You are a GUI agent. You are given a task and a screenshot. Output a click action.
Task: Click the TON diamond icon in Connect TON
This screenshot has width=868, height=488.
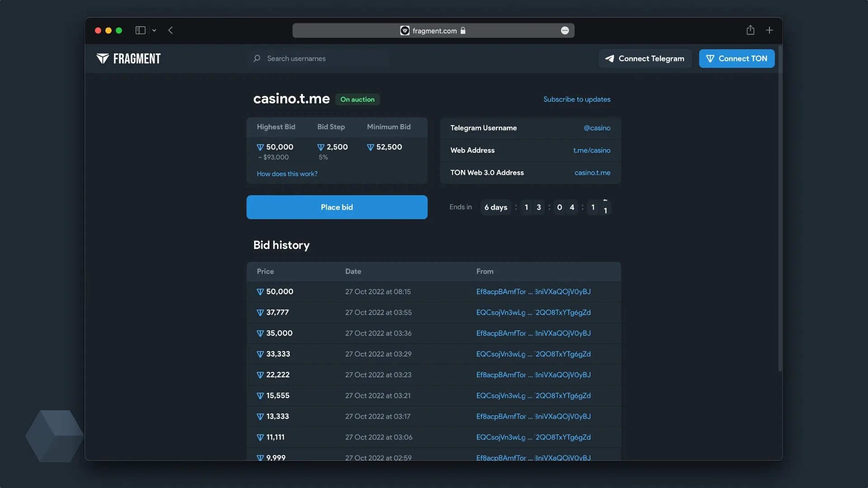click(x=710, y=59)
